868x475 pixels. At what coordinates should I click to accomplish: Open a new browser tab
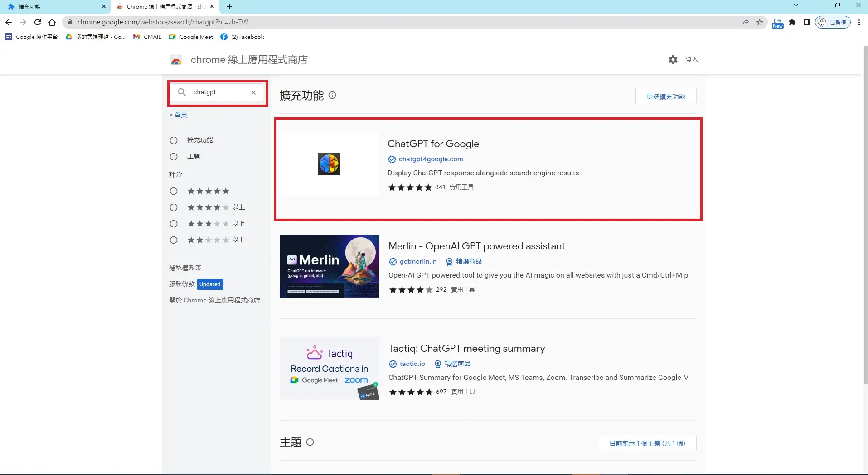[x=229, y=6]
